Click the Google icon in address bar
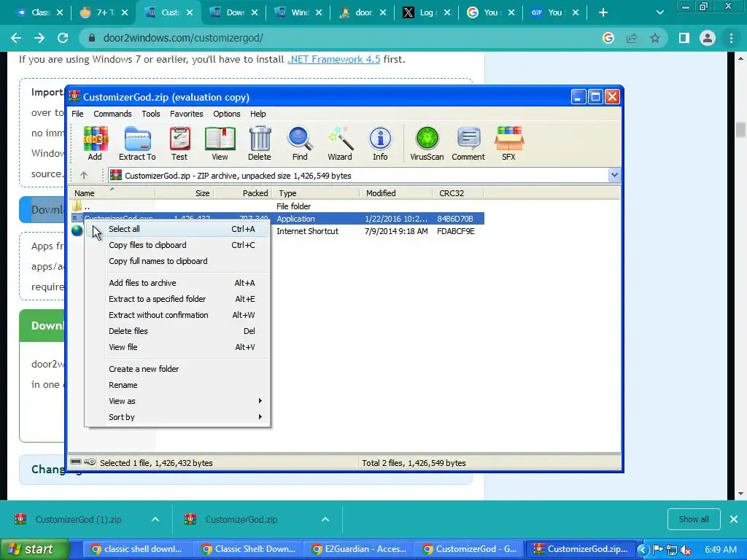 coord(608,38)
